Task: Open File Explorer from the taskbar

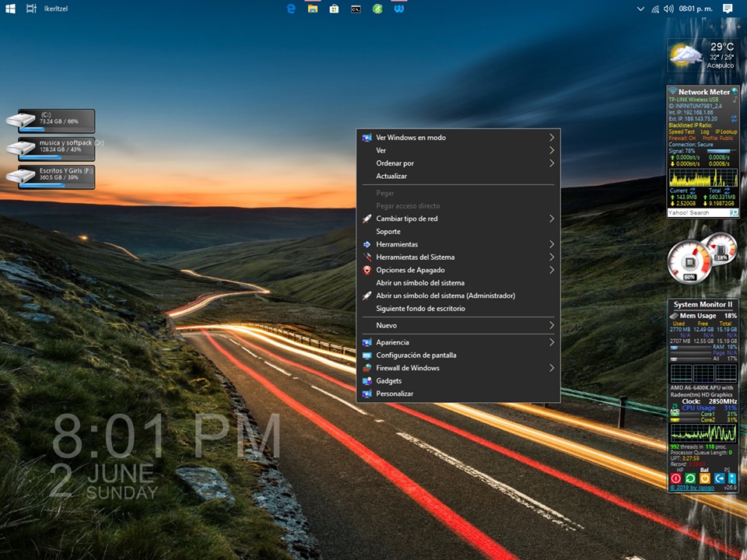Action: coord(313,9)
